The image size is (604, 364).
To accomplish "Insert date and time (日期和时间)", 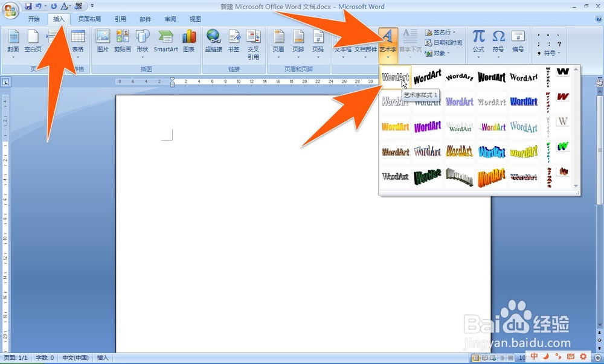I will [x=443, y=43].
